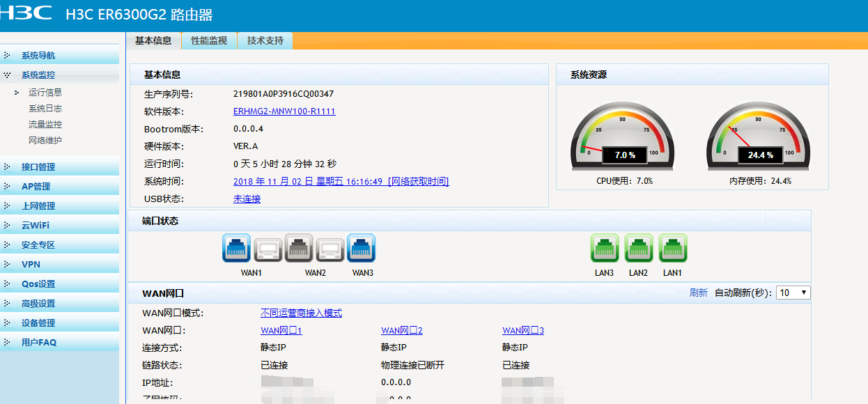This screenshot has height=404, width=868.
Task: Click the Bootrom version 0.0.0.4
Action: pos(249,129)
